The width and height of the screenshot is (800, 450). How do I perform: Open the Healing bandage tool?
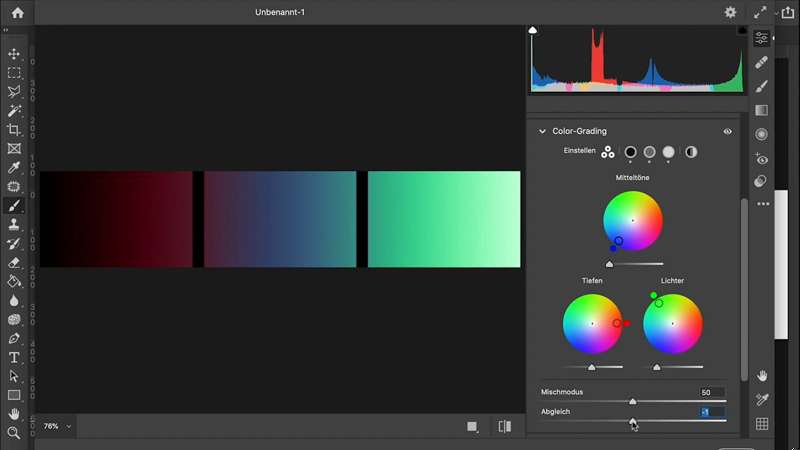pos(762,62)
